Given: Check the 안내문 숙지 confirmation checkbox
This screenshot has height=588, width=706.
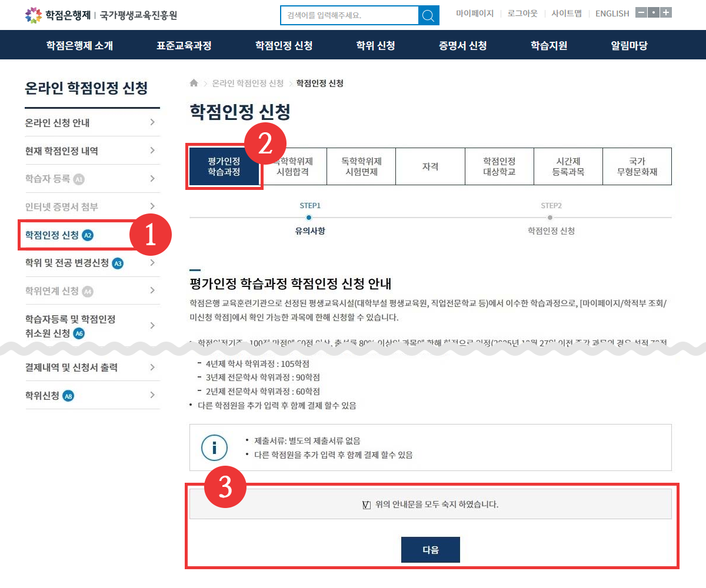Looking at the screenshot, I should click(367, 505).
